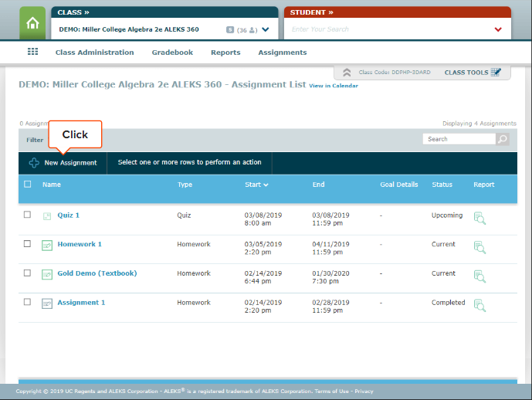Click the Gold Demo end date 01/30/2020

(x=330, y=273)
